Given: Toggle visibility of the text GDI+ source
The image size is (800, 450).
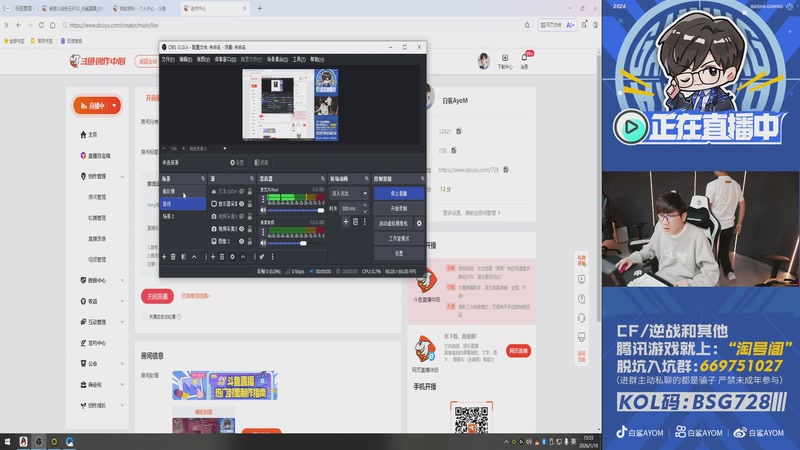Looking at the screenshot, I should [241, 191].
